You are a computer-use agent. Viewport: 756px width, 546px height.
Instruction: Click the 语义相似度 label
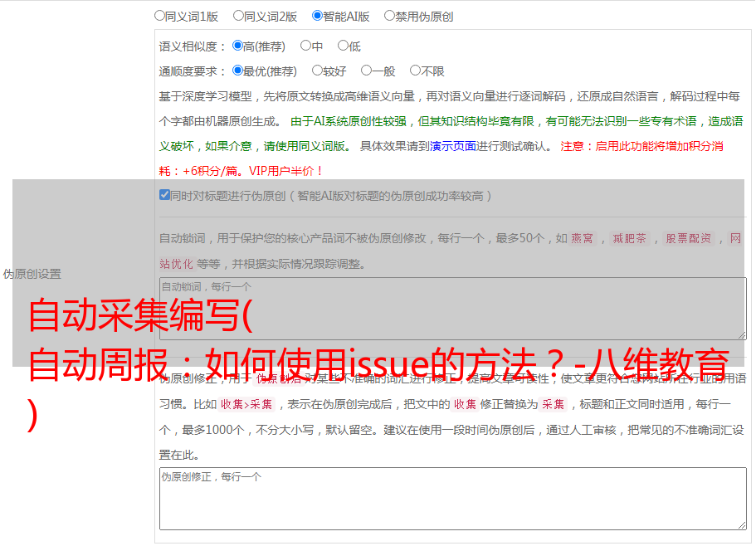point(192,46)
